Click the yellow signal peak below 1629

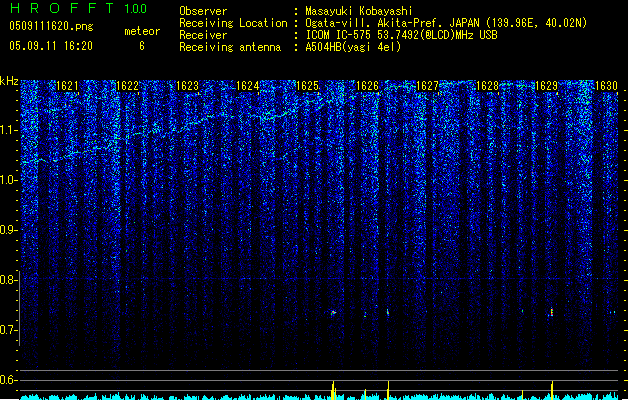click(552, 390)
